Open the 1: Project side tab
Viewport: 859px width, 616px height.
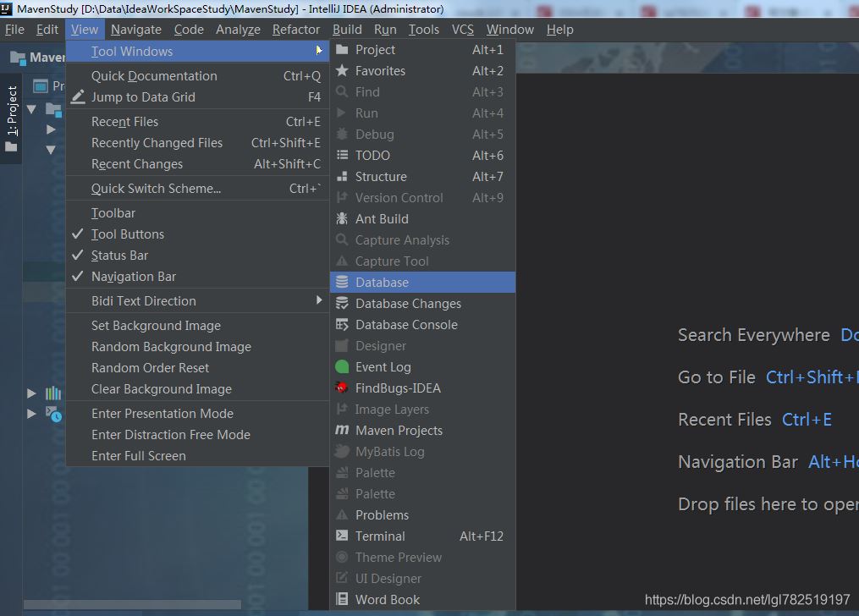click(12, 110)
